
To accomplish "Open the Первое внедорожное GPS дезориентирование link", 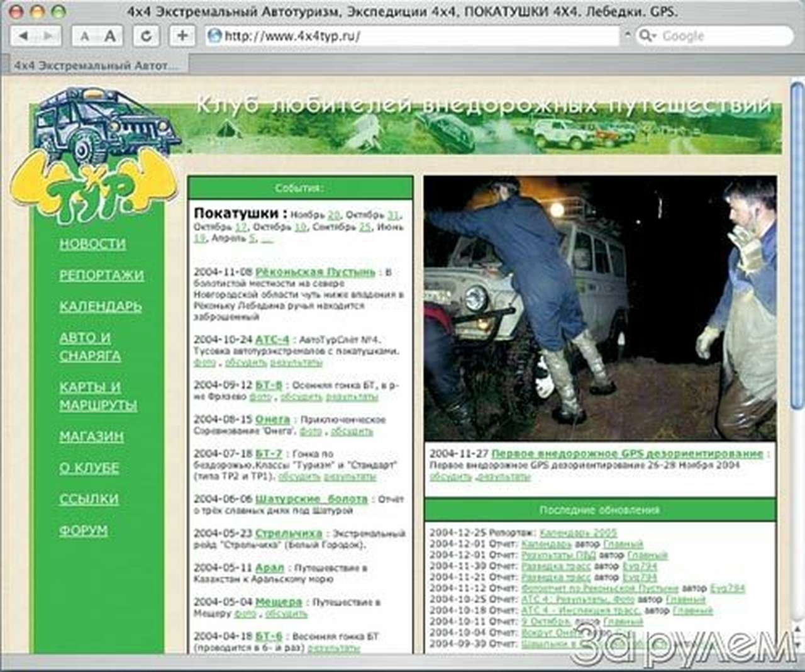I will tap(628, 452).
